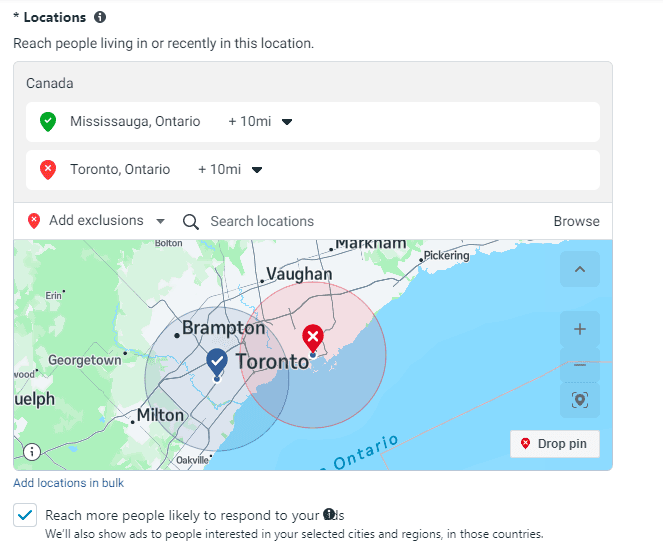Click the Browse locations button

[x=576, y=221]
